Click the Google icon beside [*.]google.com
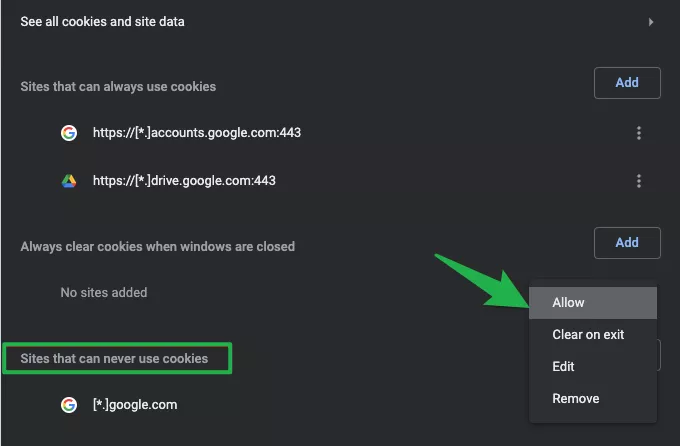This screenshot has width=680, height=446. coord(69,405)
